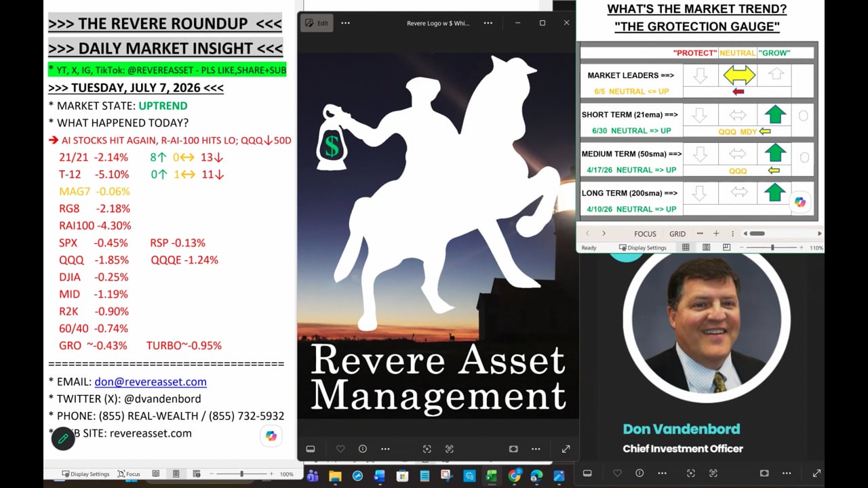
Task: Switch Excel to Page Break Preview
Action: click(726, 248)
